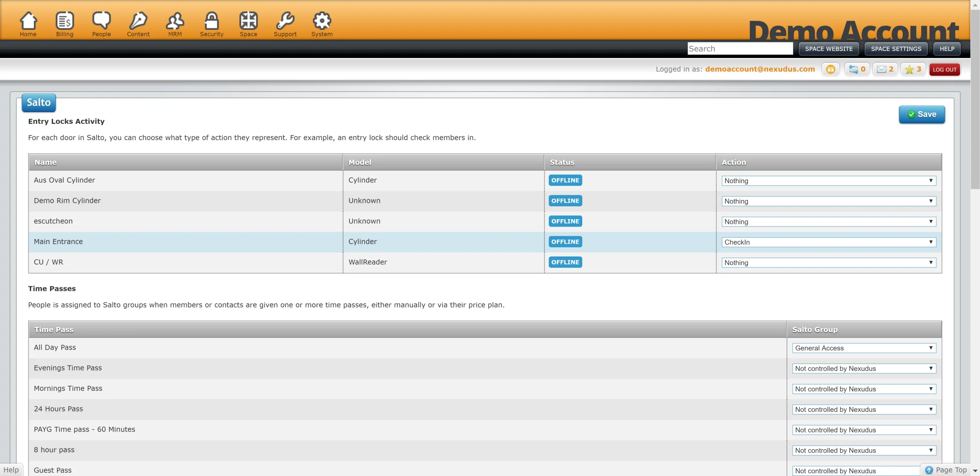
Task: Open Action dropdown for escutcheon
Action: [829, 222]
